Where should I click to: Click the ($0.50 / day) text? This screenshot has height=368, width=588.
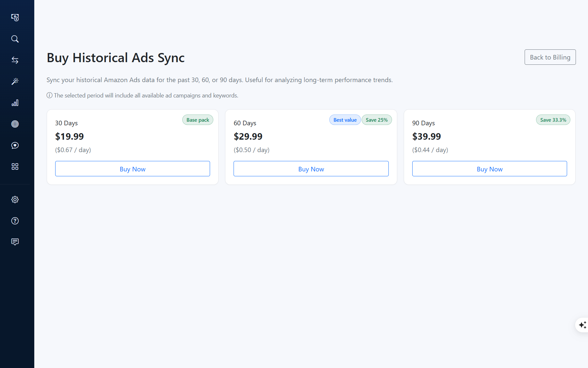(252, 150)
